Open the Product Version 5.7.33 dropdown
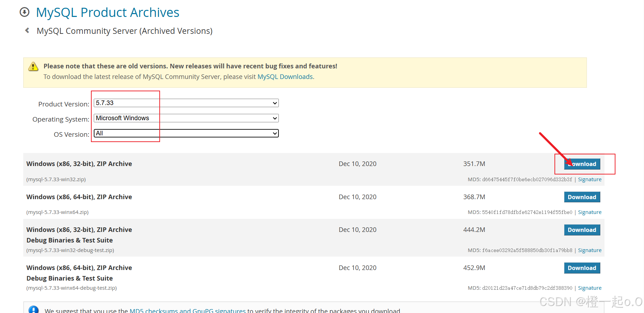This screenshot has height=313, width=644. [186, 103]
